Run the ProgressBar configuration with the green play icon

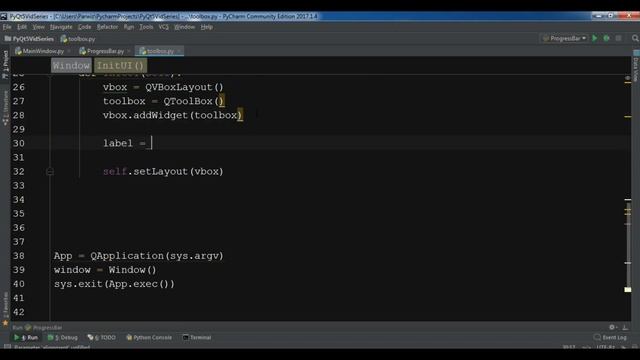coord(594,38)
